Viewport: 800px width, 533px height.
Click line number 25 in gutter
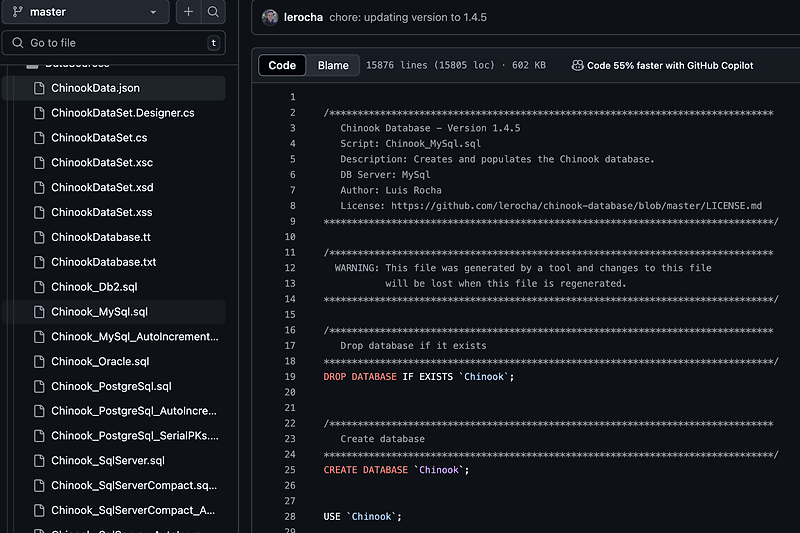coord(290,470)
